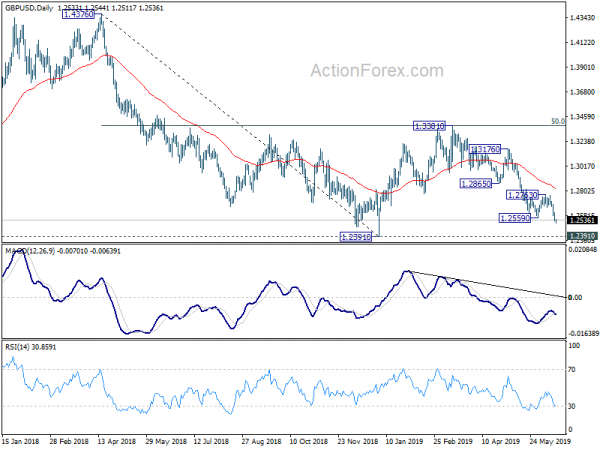Click the 50.0 retracement level label

[558, 121]
